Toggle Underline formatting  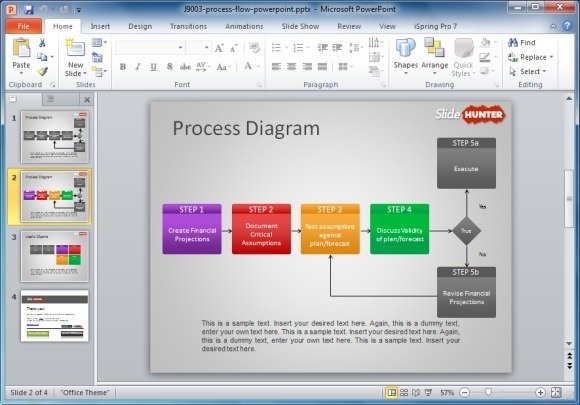click(x=154, y=67)
